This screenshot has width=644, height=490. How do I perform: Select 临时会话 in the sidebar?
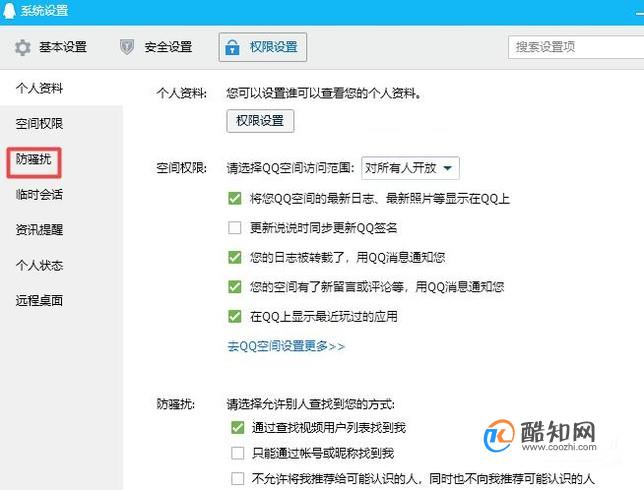point(39,194)
